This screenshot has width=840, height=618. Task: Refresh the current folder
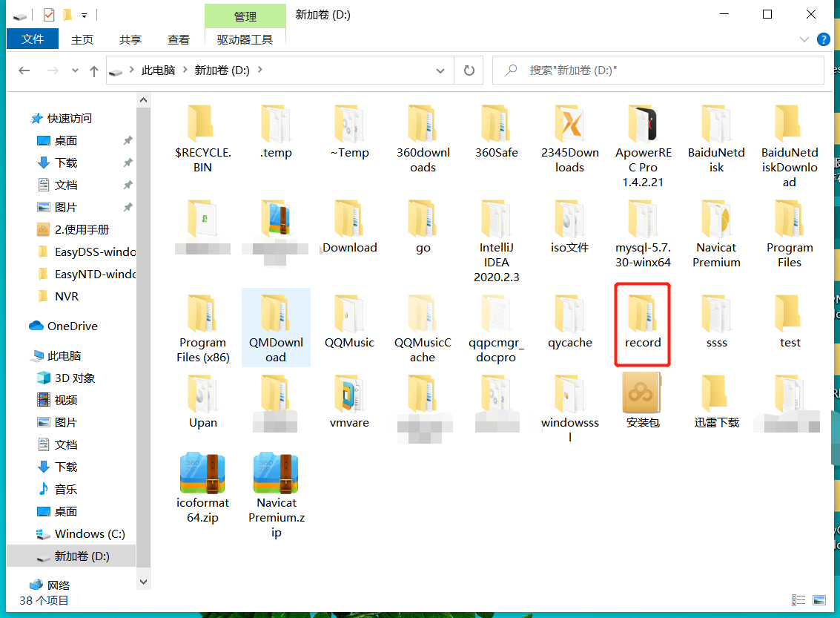tap(469, 70)
